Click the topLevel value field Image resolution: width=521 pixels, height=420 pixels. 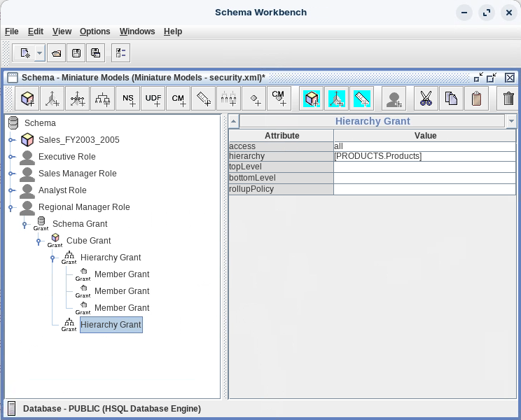coord(424,167)
